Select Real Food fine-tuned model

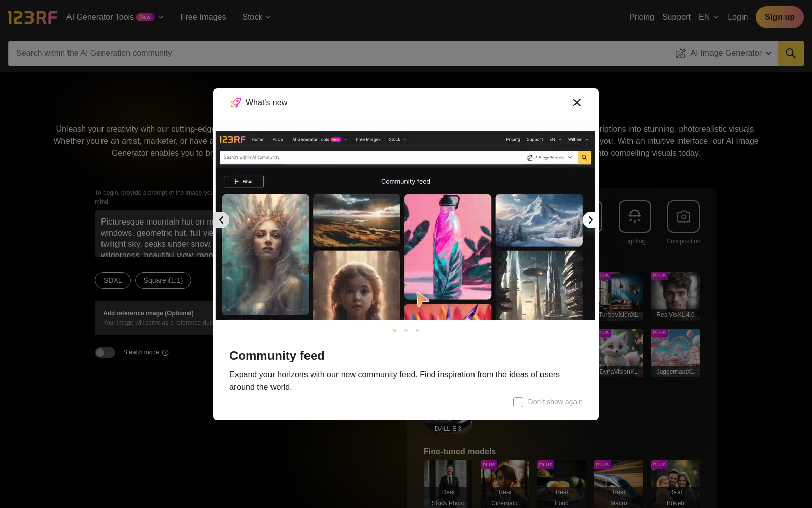pyautogui.click(x=562, y=484)
